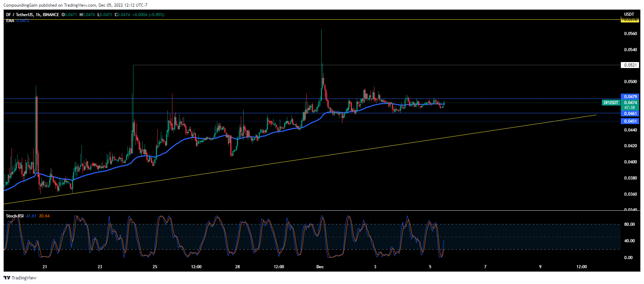Click the date label 25 on time axis
The image size is (644, 284).
pyautogui.click(x=155, y=267)
